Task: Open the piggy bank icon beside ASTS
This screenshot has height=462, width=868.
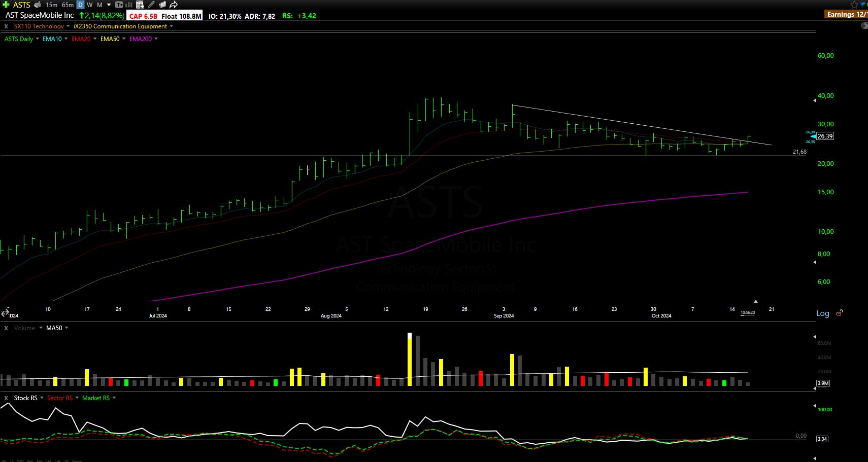Action: 38,5
